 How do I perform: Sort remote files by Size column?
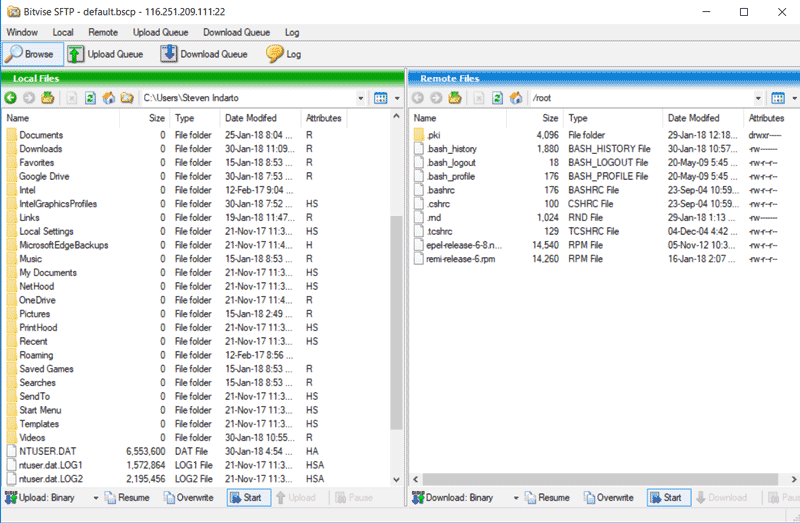[x=535, y=118]
